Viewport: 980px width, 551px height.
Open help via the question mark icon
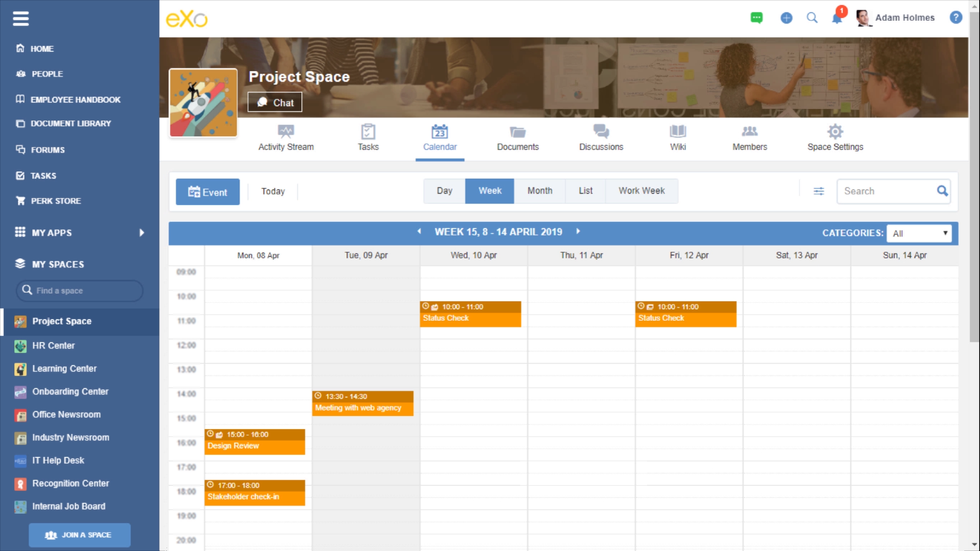[956, 17]
